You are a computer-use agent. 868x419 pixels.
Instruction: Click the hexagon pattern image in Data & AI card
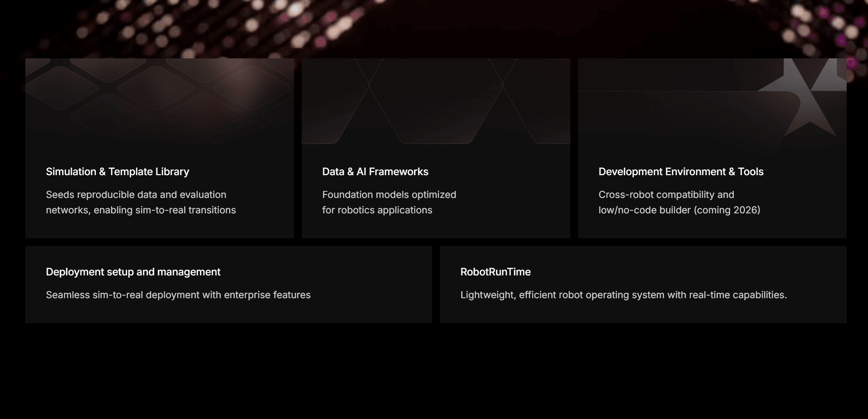pos(436,101)
